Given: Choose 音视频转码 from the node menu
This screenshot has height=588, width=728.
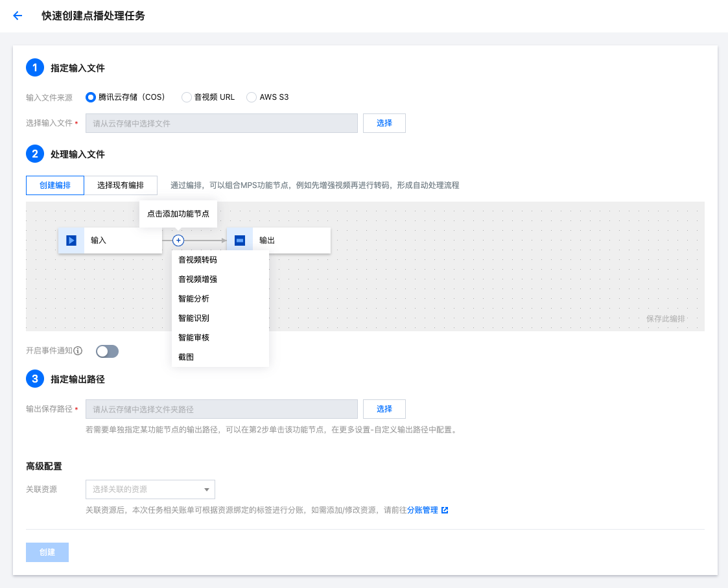Looking at the screenshot, I should (198, 260).
